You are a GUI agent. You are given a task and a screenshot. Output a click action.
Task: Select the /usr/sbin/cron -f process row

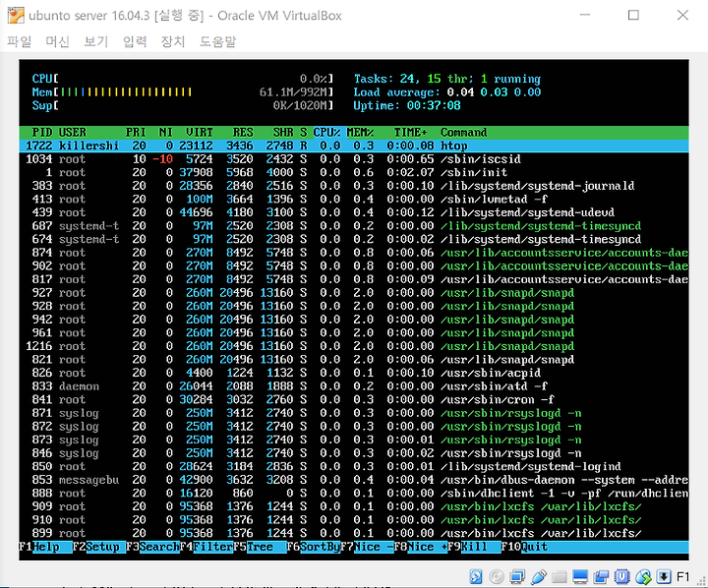(354, 399)
